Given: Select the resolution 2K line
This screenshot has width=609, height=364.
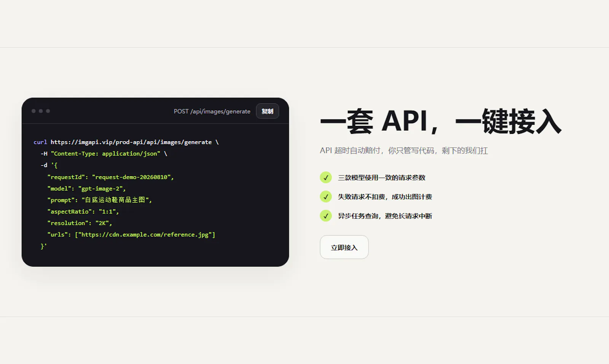Looking at the screenshot, I should pos(80,223).
